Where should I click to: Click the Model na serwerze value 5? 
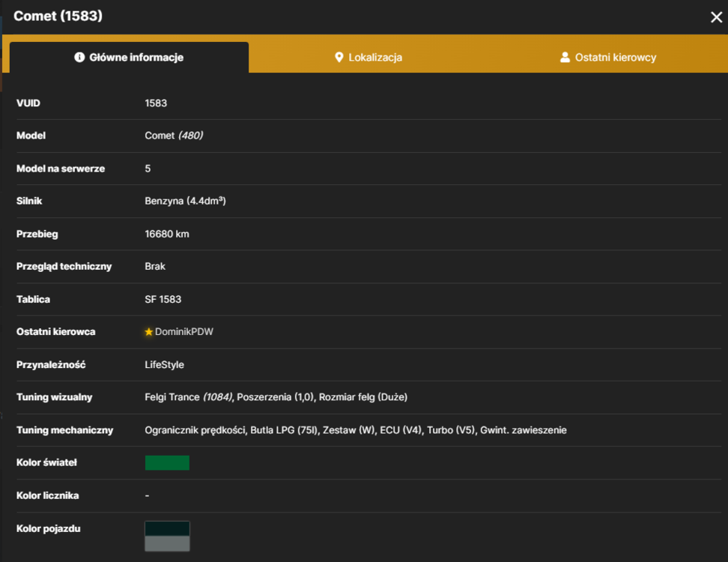tap(148, 169)
